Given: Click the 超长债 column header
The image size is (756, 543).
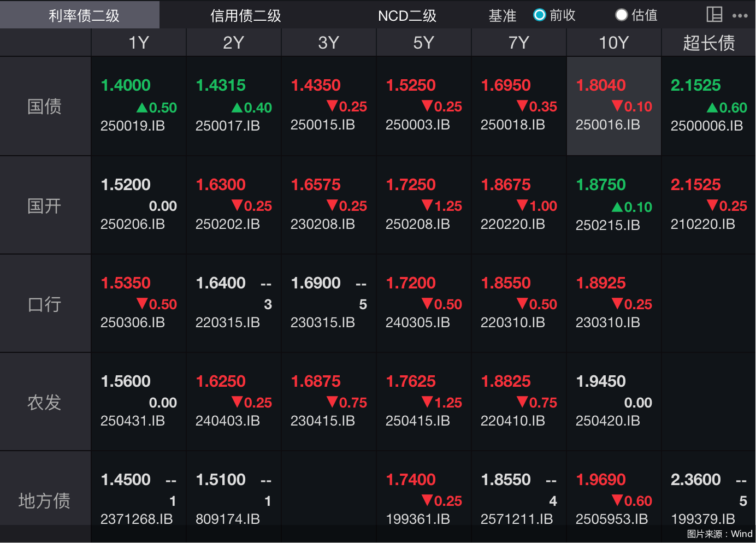Looking at the screenshot, I should pos(708,43).
